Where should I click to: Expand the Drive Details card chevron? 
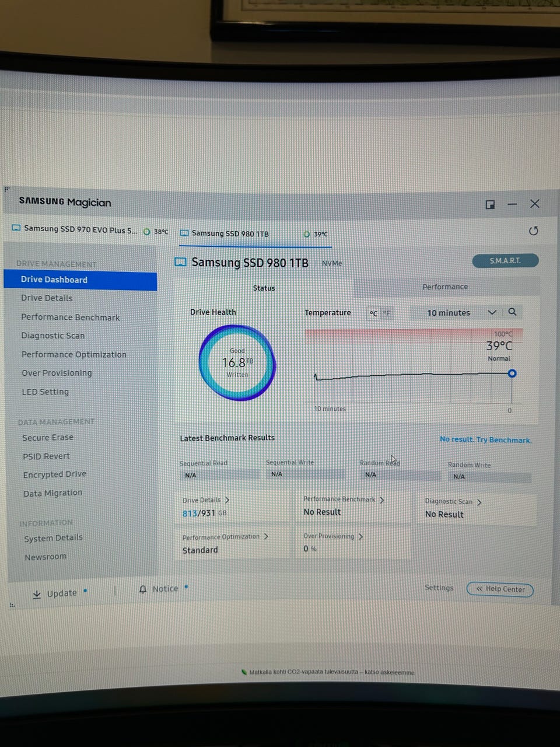tap(228, 500)
